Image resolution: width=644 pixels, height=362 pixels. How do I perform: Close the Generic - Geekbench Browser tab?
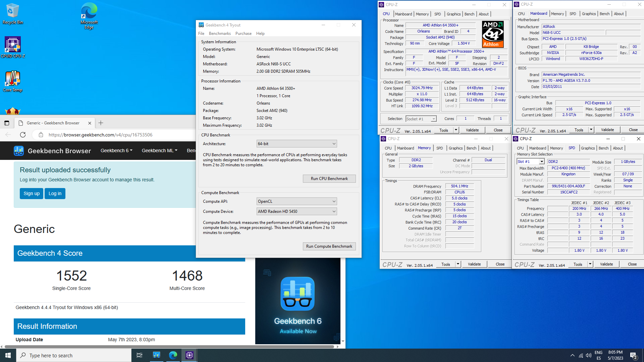90,123
